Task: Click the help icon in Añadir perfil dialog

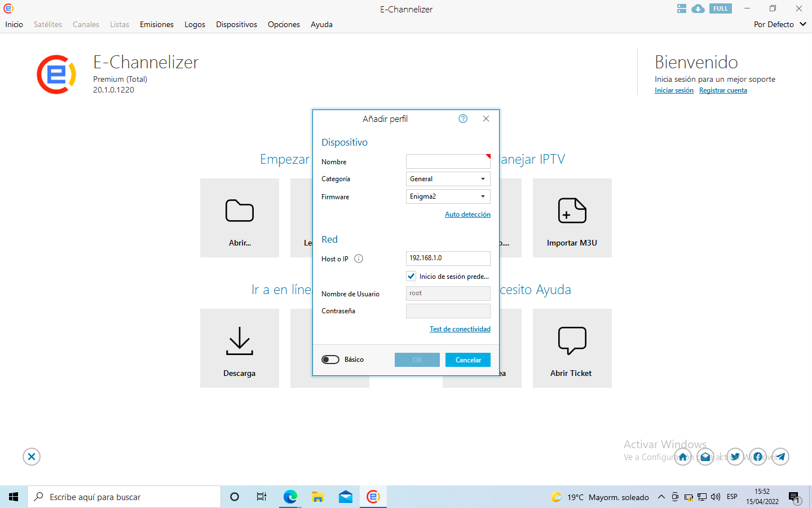Action: 463,119
